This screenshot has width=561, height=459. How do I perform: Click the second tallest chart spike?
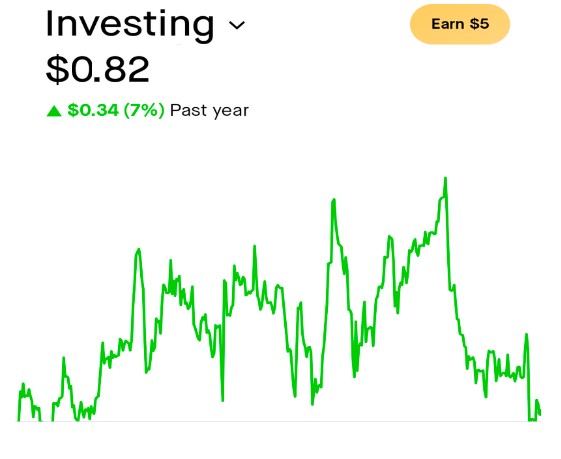point(333,201)
